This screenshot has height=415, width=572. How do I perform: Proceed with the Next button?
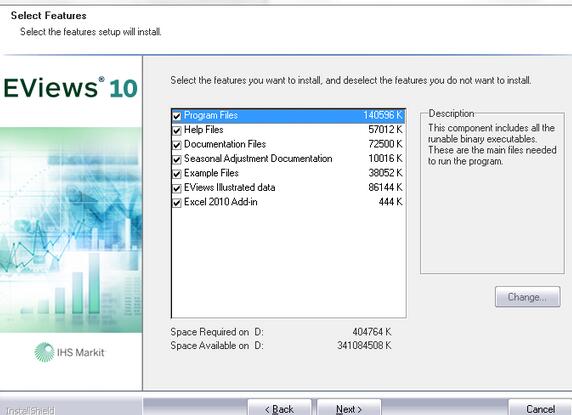pos(349,408)
